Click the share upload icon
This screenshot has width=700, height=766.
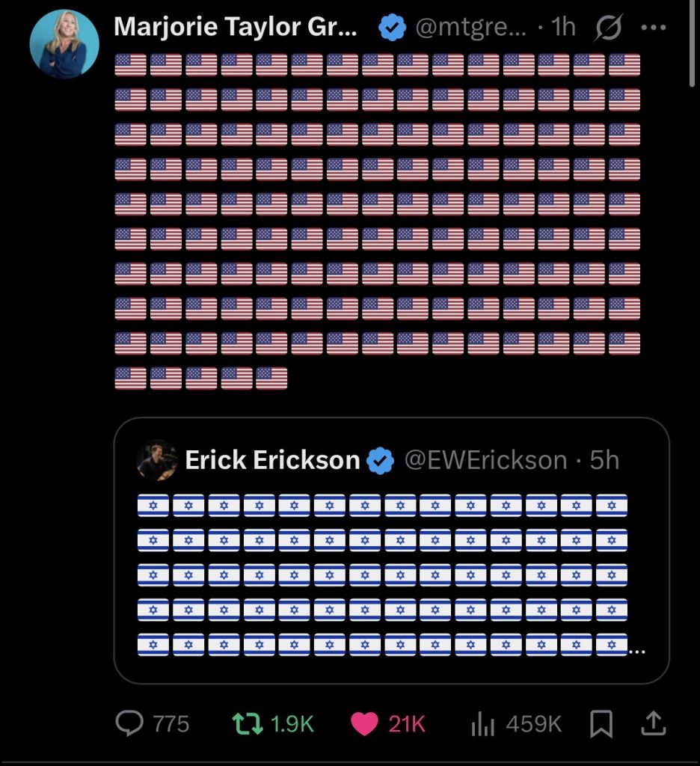pos(654,723)
